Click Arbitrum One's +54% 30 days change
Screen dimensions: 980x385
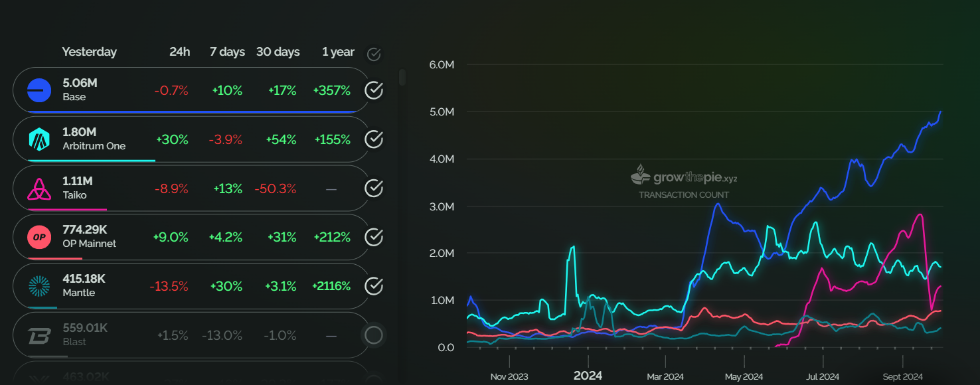(282, 139)
